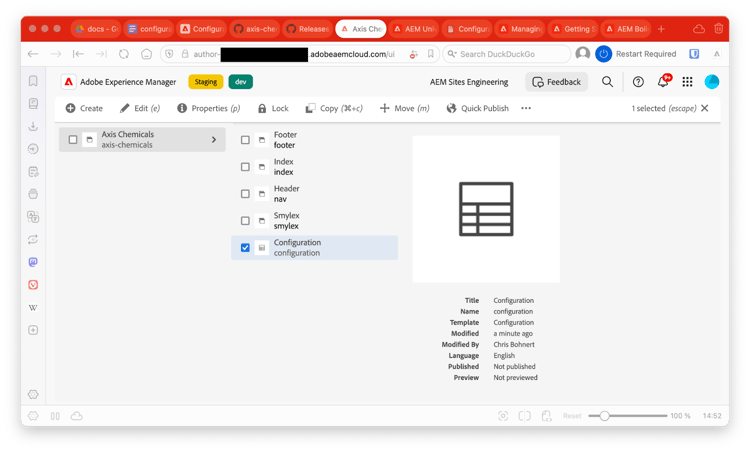Click Move in the action bar
Viewport: 750px width, 452px height.
404,108
